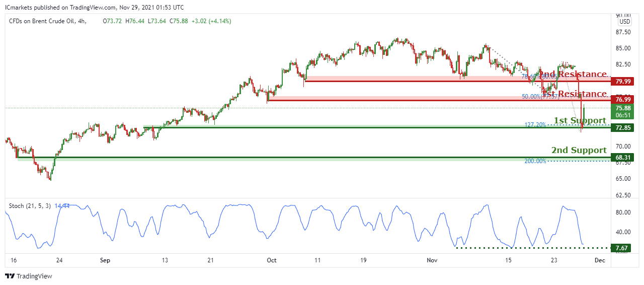Viewport: 644px width, 285px height.
Task: Select the 2nd Support text label
Action: tap(579, 150)
